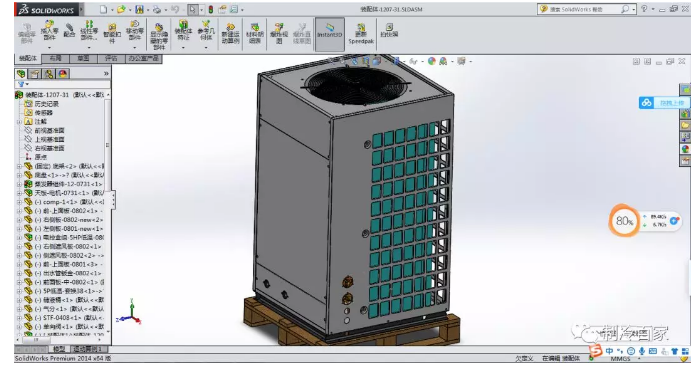691x365 pixels.
Task: Click the Speedpak update icon
Action: click(x=361, y=34)
